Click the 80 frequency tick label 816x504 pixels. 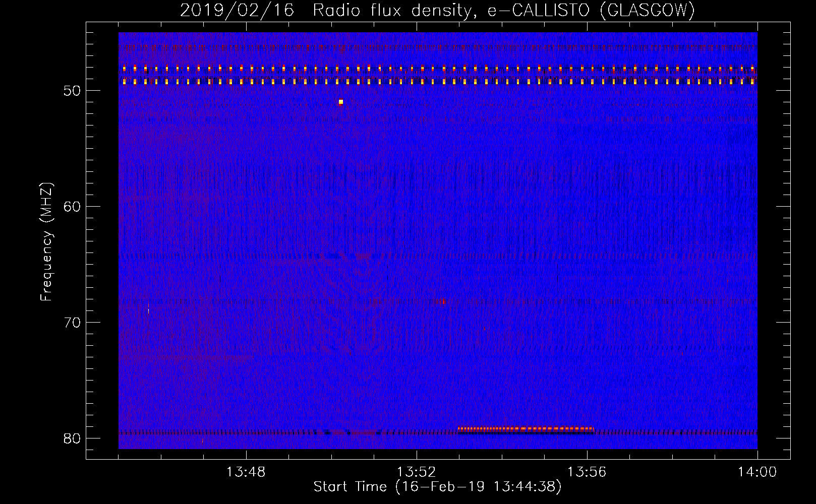tap(72, 438)
